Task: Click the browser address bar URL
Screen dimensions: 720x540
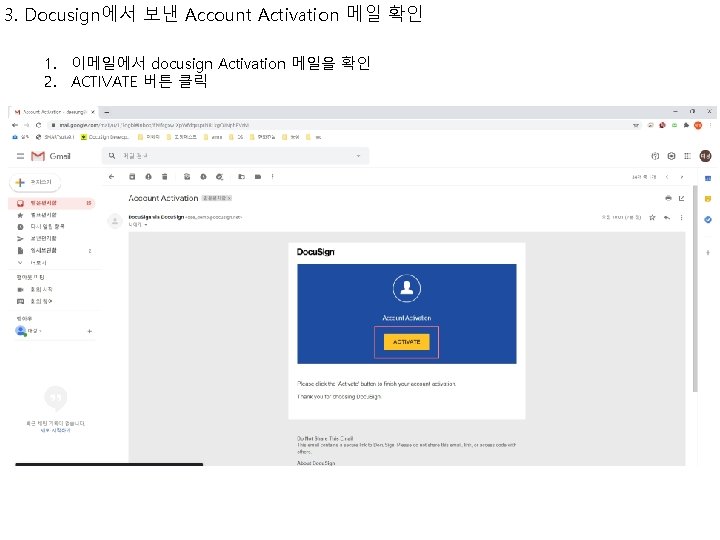Action: (x=154, y=125)
